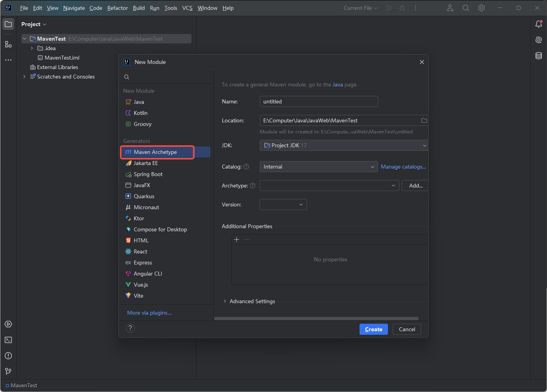Expand the .idea folder
Viewport: 547px width, 392px height.
coord(32,48)
